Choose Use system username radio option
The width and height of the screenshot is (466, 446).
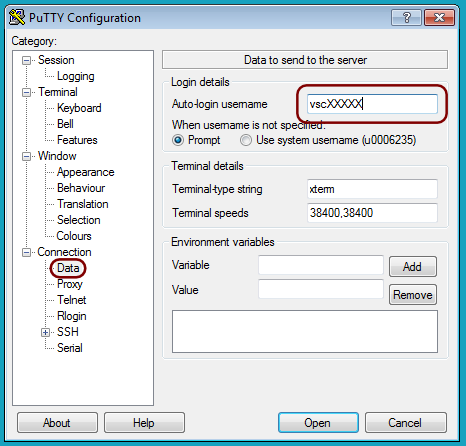[x=246, y=140]
